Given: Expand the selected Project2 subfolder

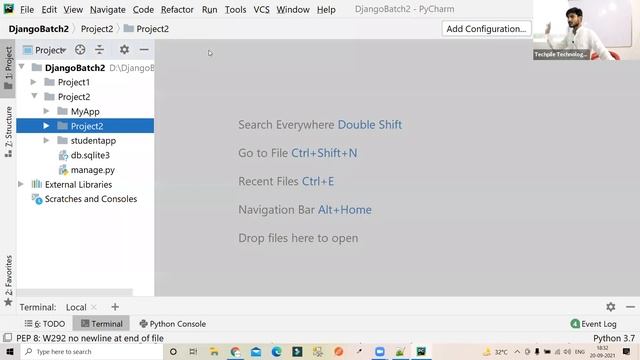Looking at the screenshot, I should click(x=47, y=126).
